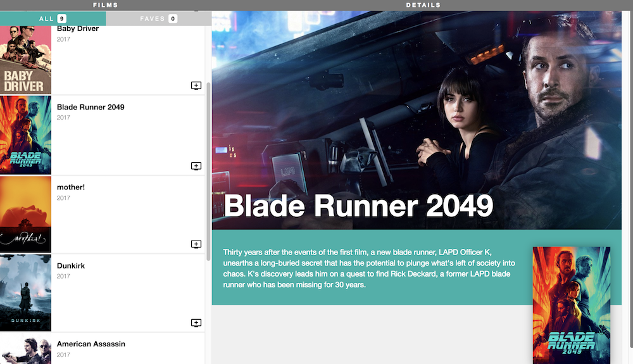Select the Dunkirk film title
This screenshot has height=364, width=633.
(x=71, y=266)
